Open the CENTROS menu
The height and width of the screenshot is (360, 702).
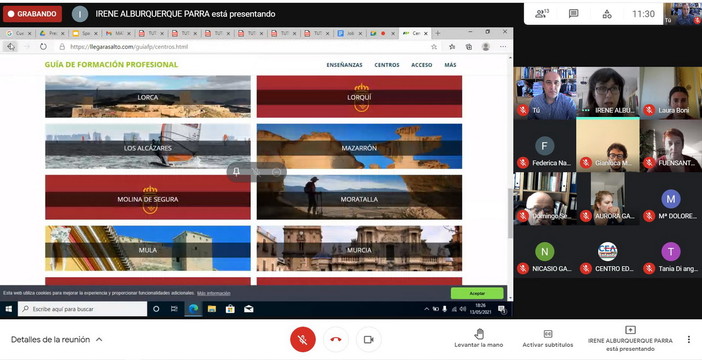(387, 65)
